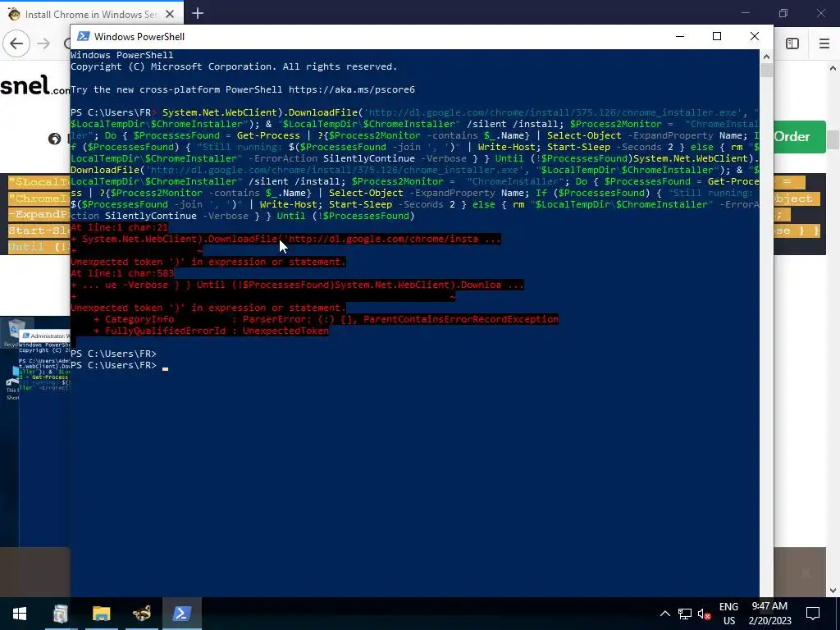
Task: Open a new browser tab
Action: click(198, 13)
